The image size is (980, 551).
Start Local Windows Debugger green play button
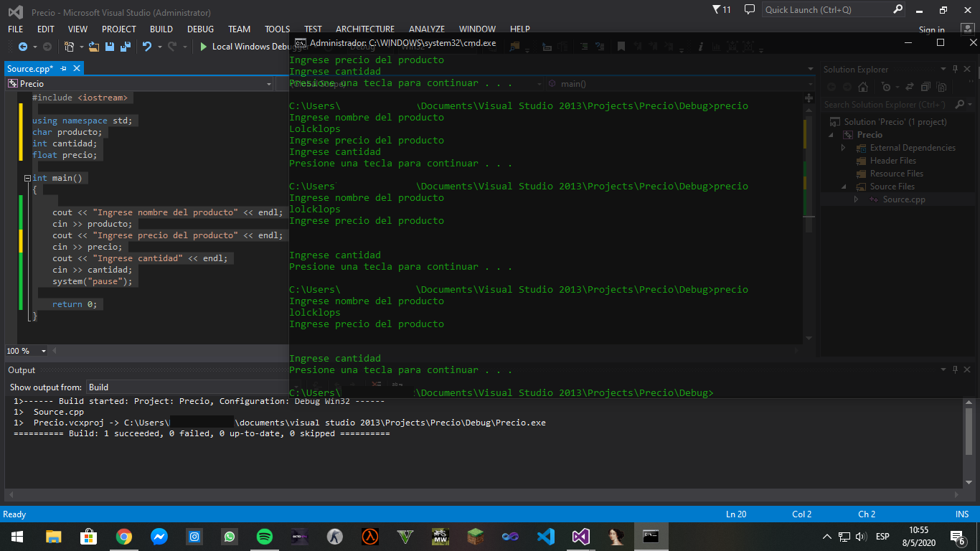click(204, 47)
